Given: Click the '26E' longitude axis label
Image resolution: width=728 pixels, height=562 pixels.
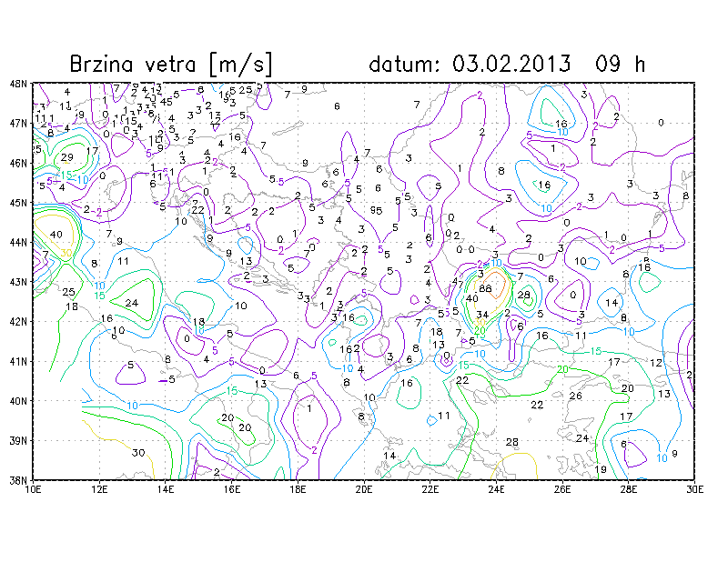Looking at the screenshot, I should point(562,489).
